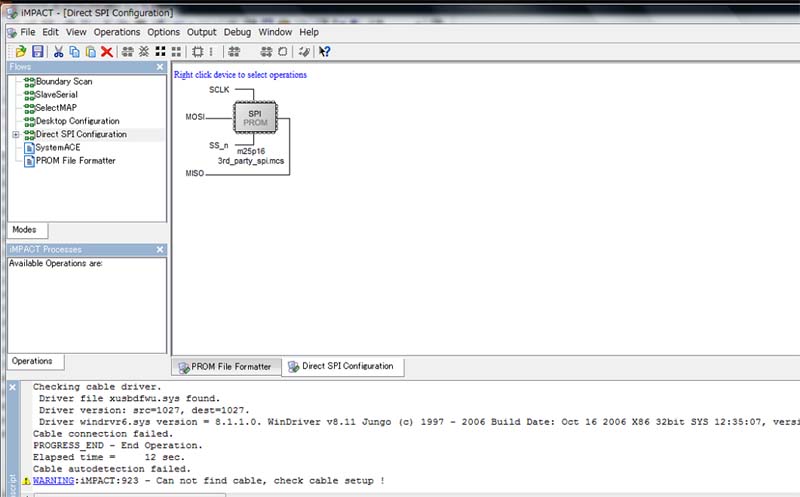Click the Initialize Chain toolbar icon

point(128,52)
